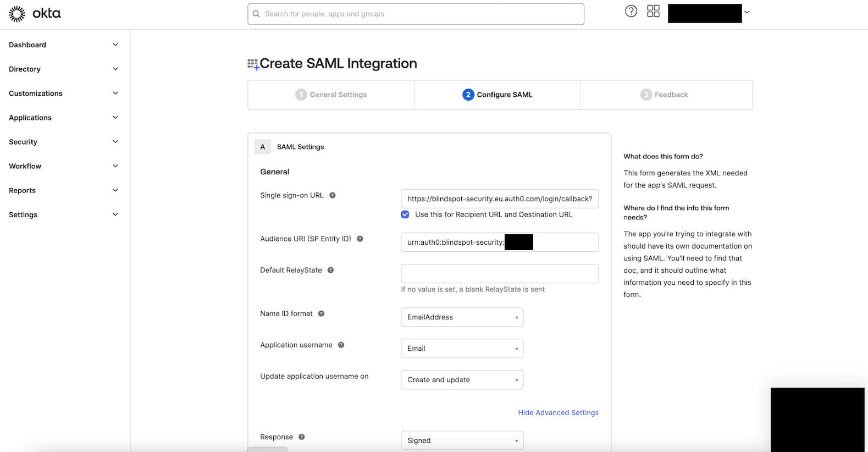Select the Configure SAML step tab
Screen dimensions: 868x452
coord(497,95)
